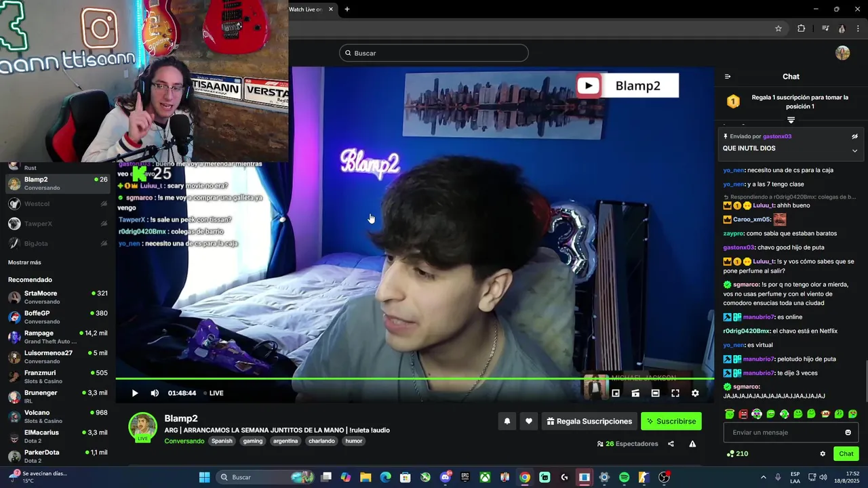
Task: Send message with Chat button
Action: coord(846,453)
